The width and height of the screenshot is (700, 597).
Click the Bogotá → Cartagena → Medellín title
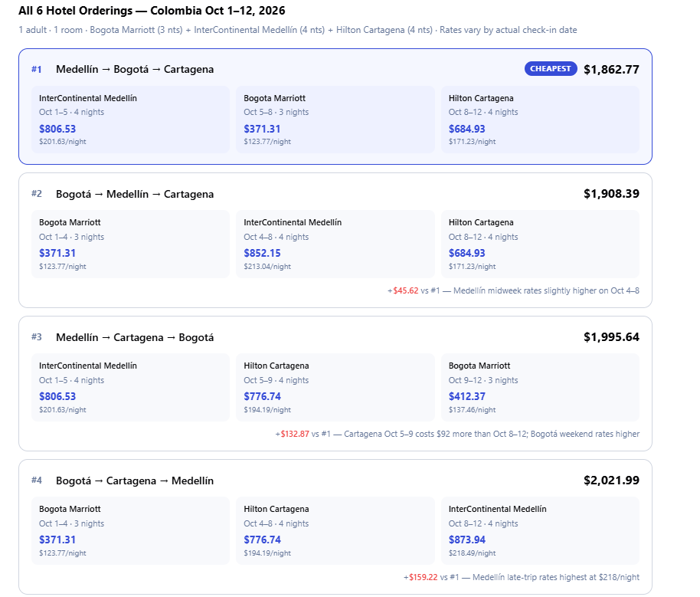(x=135, y=481)
